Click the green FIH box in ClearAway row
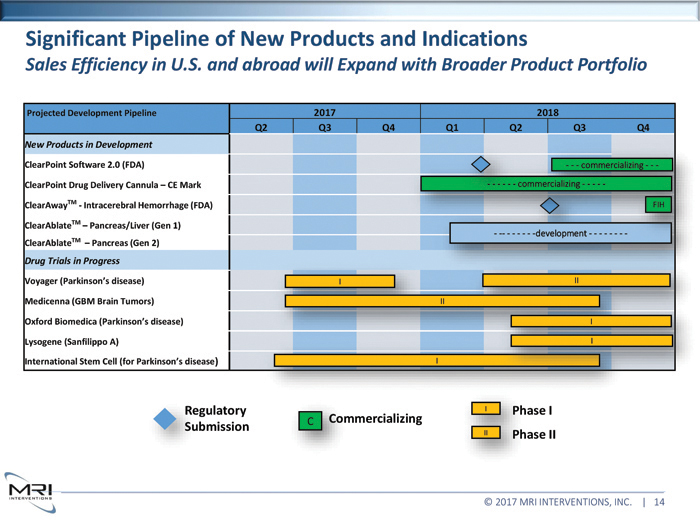 (658, 205)
